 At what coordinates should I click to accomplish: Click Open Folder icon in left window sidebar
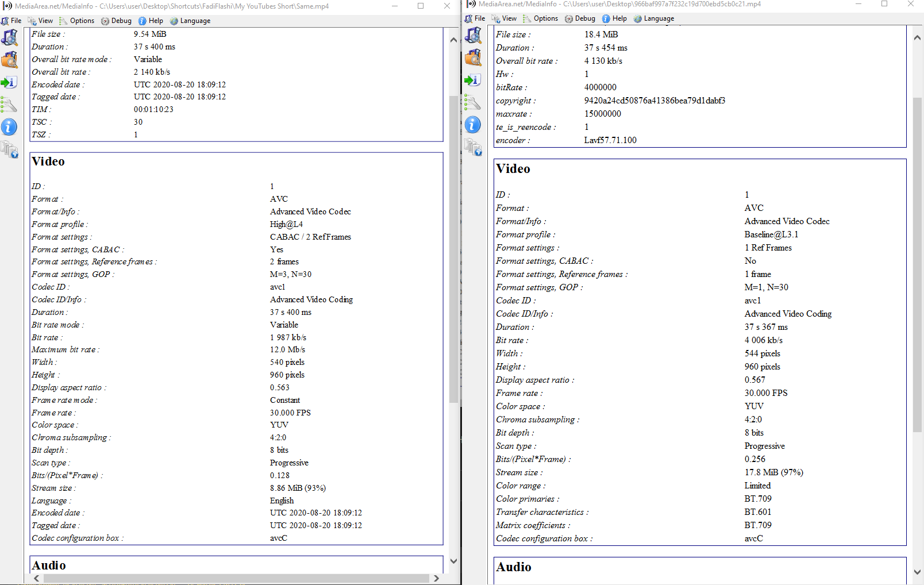(x=9, y=60)
